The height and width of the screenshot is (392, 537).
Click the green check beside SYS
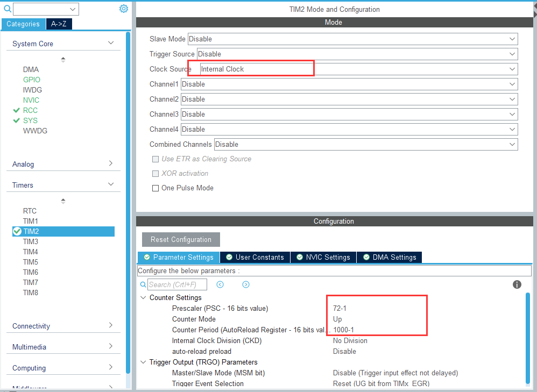click(16, 120)
